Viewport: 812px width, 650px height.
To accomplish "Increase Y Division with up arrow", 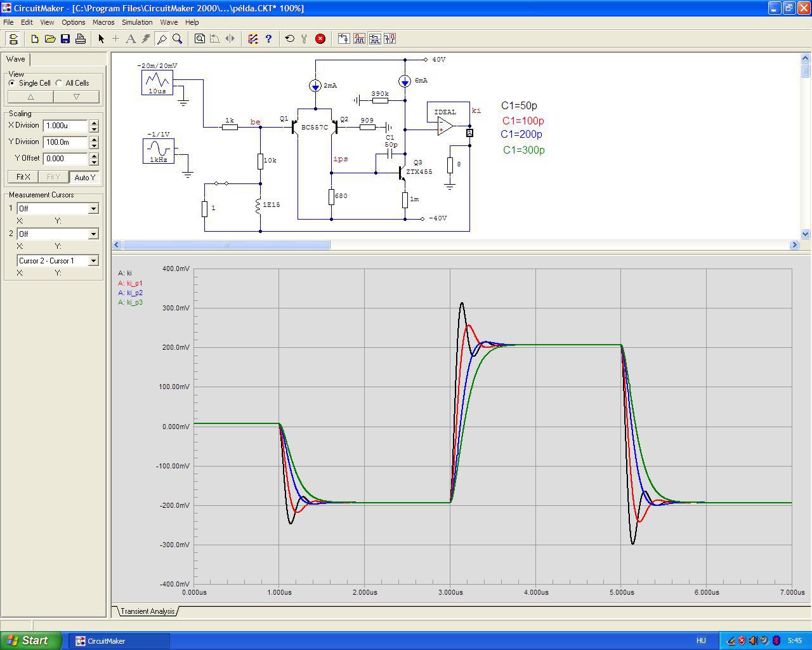I will tap(94, 139).
